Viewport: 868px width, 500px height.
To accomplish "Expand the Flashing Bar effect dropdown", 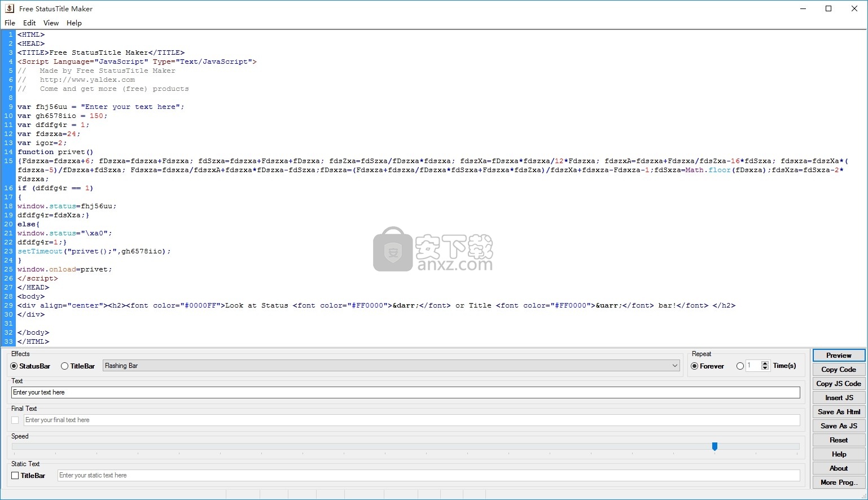I will (x=674, y=366).
